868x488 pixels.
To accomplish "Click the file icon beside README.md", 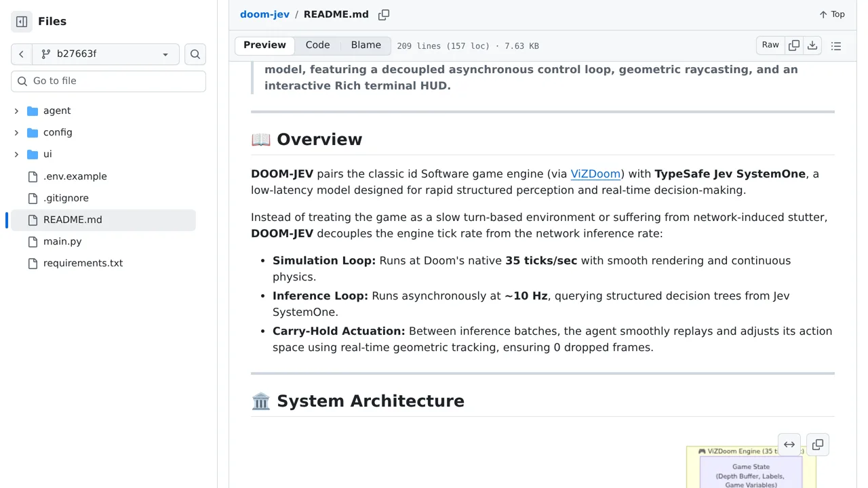I will pyautogui.click(x=33, y=220).
